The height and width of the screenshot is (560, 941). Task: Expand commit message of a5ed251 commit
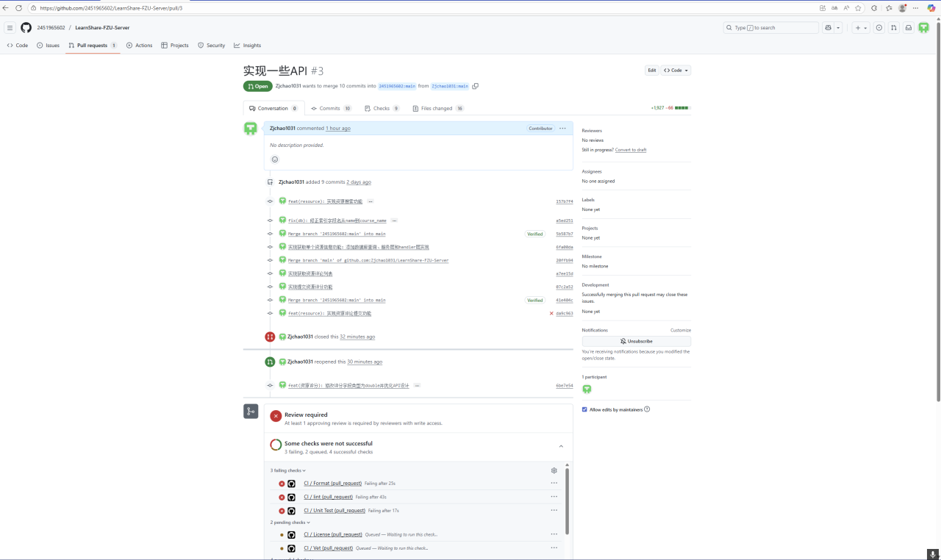point(394,220)
